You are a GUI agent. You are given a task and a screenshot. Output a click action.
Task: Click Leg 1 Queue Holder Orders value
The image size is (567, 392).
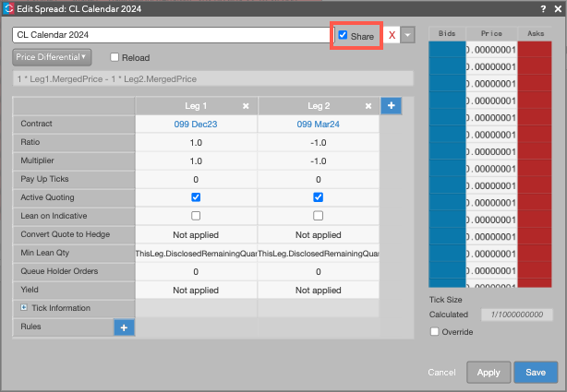(x=196, y=272)
